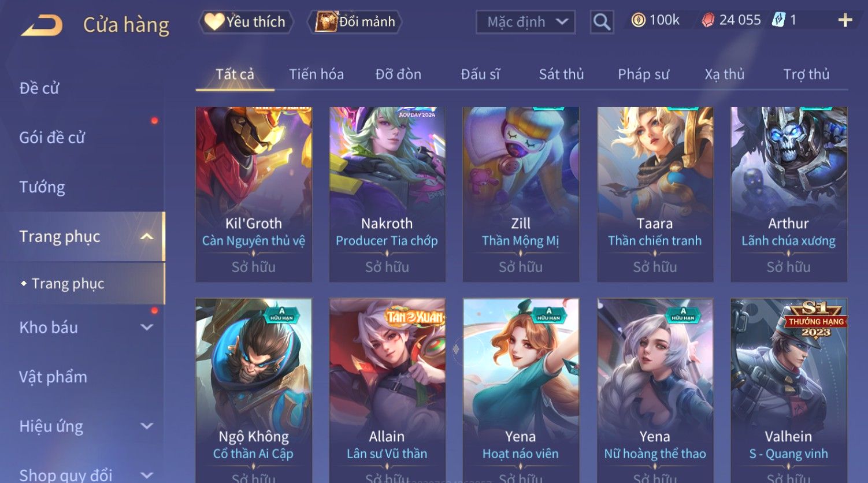Click the red gem 24 055 icon
Viewport: 868px width, 483px height.
coord(708,20)
